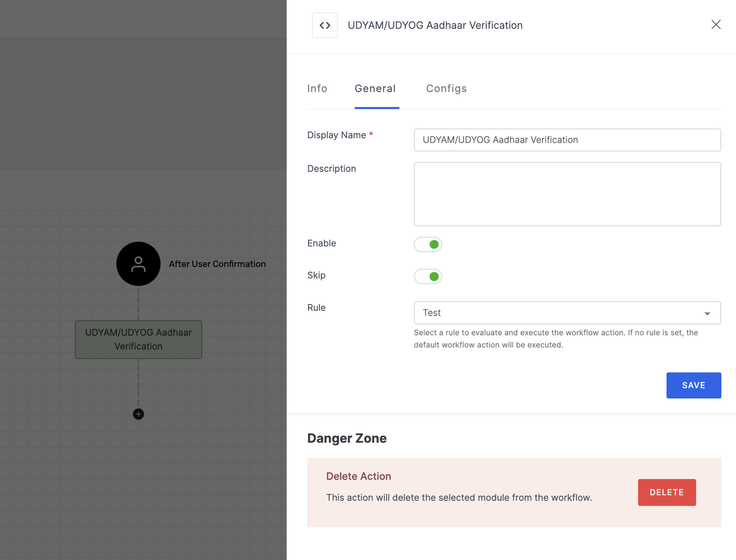Click the 'Description' field label

[332, 169]
